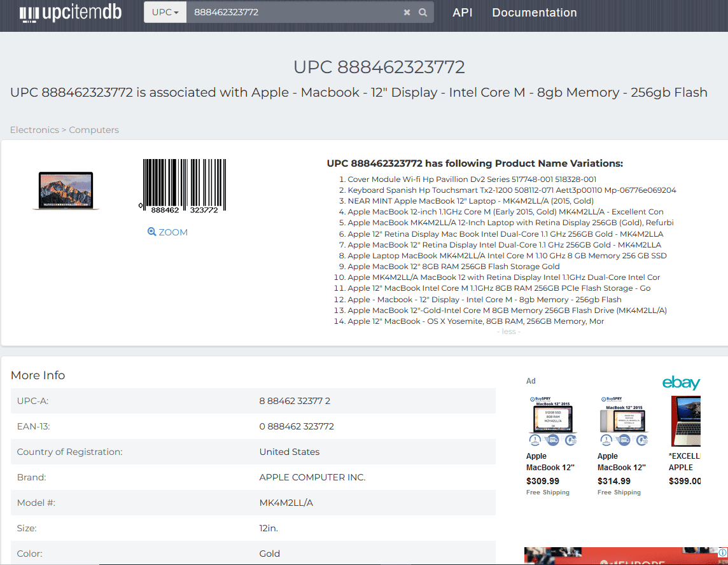This screenshot has width=728, height=565.
Task: Open the Documentation menu item
Action: (x=534, y=13)
